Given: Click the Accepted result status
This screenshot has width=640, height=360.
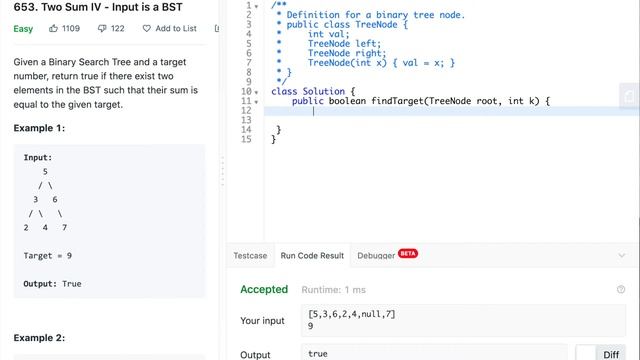Looking at the screenshot, I should pyautogui.click(x=264, y=289).
